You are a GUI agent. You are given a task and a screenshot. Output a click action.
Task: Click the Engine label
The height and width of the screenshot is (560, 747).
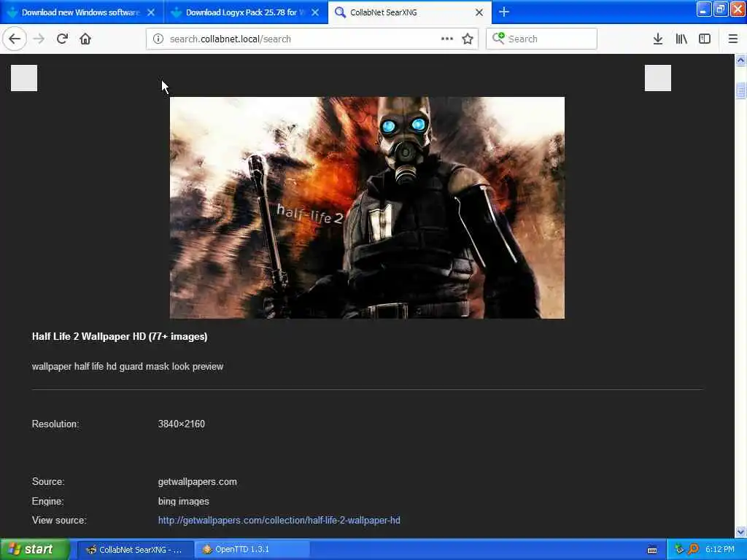[47, 502]
